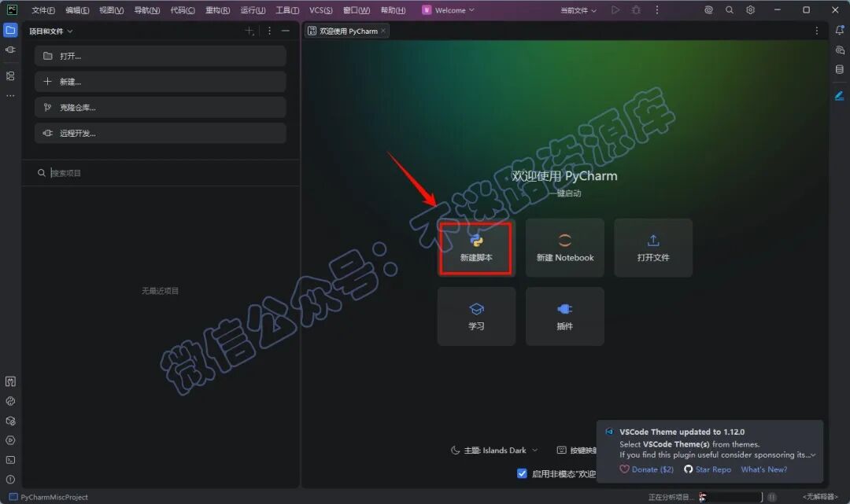Expand the 项目和文件 panel dropdown
The height and width of the screenshot is (504, 850).
tap(50, 31)
